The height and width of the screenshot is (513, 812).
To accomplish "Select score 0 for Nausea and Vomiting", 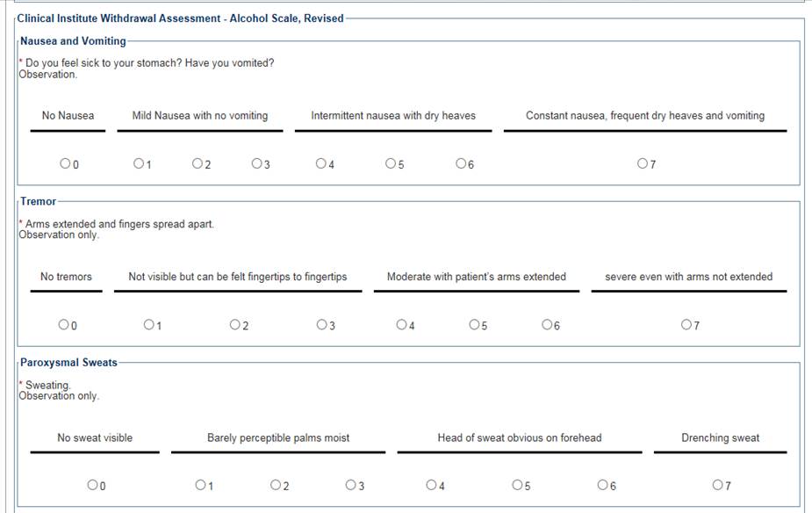I will [65, 163].
